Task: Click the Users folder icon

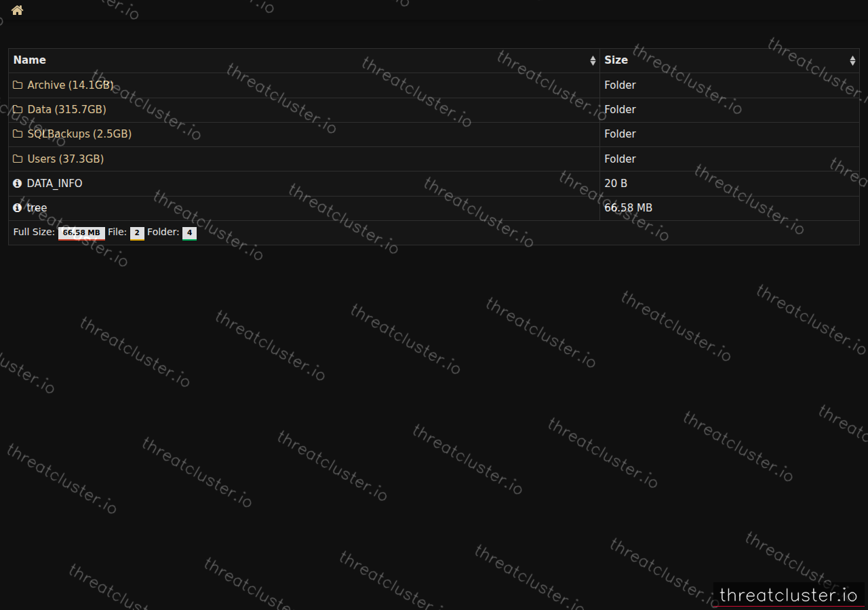Action: [x=18, y=159]
